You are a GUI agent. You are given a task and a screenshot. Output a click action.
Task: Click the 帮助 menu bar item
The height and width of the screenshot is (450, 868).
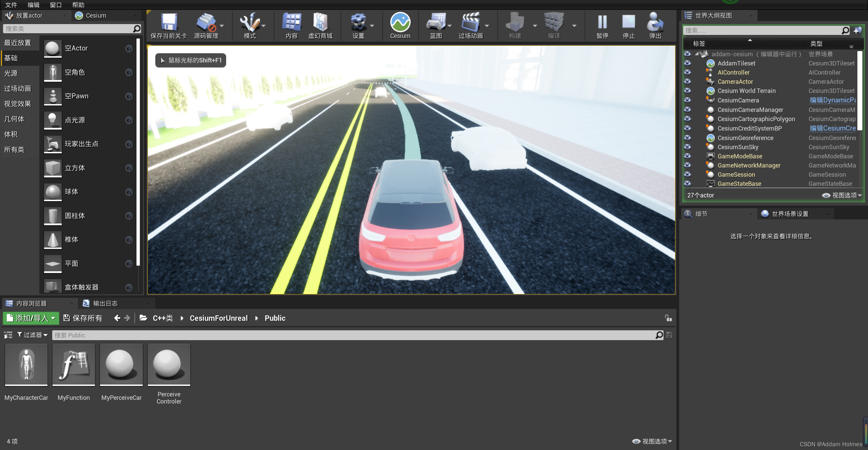(x=79, y=5)
